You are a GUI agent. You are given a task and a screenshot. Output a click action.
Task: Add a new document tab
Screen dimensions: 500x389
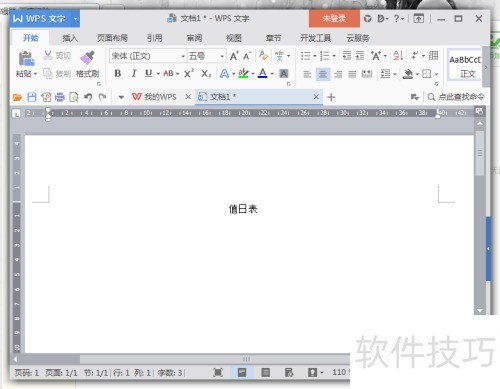coord(331,97)
